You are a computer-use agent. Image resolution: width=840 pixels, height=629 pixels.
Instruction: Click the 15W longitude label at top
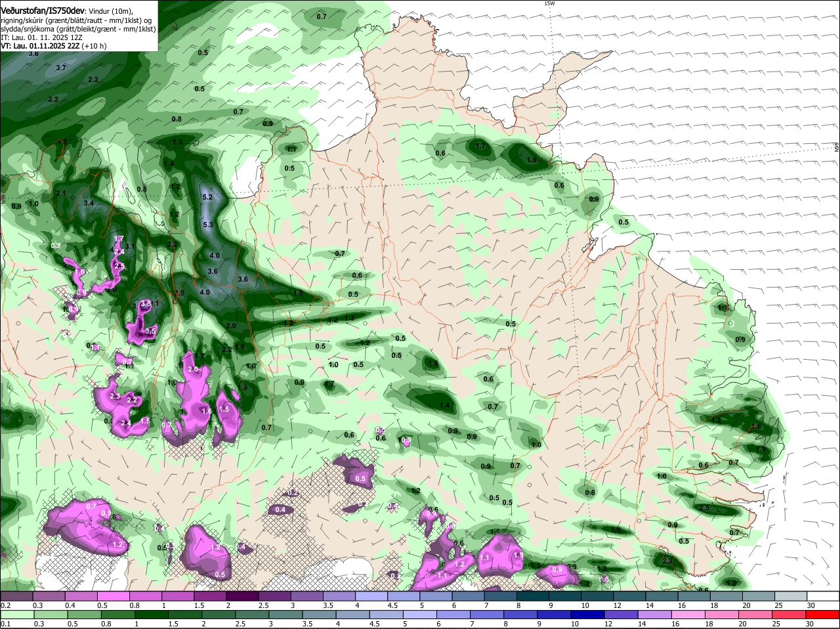coord(549,3)
